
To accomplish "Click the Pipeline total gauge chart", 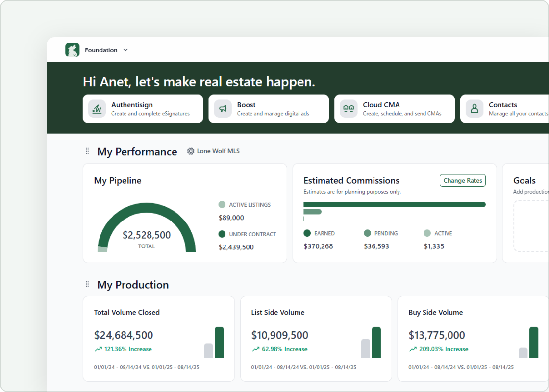I will click(x=147, y=227).
